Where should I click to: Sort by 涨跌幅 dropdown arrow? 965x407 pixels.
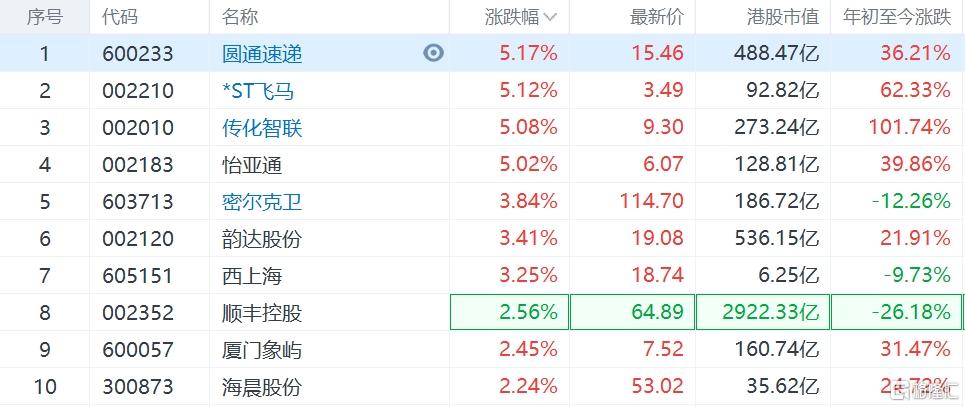click(x=551, y=18)
